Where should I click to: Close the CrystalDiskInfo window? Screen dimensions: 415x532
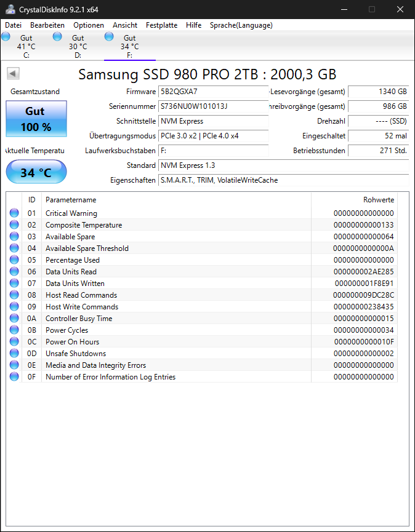point(400,9)
